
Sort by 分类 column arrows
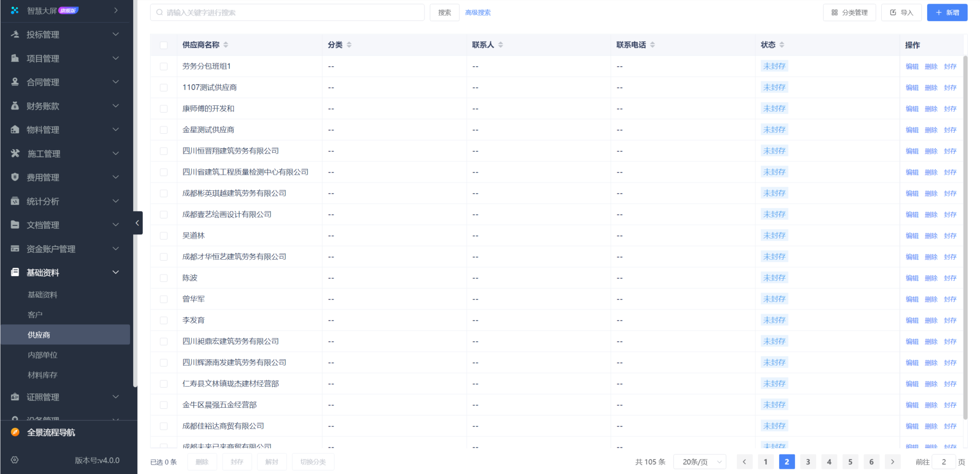349,45
